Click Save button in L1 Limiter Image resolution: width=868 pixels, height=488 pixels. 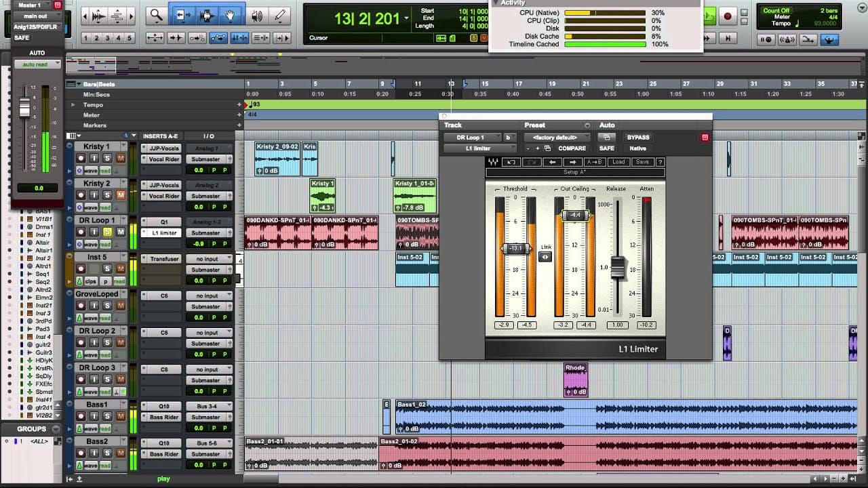coord(642,162)
